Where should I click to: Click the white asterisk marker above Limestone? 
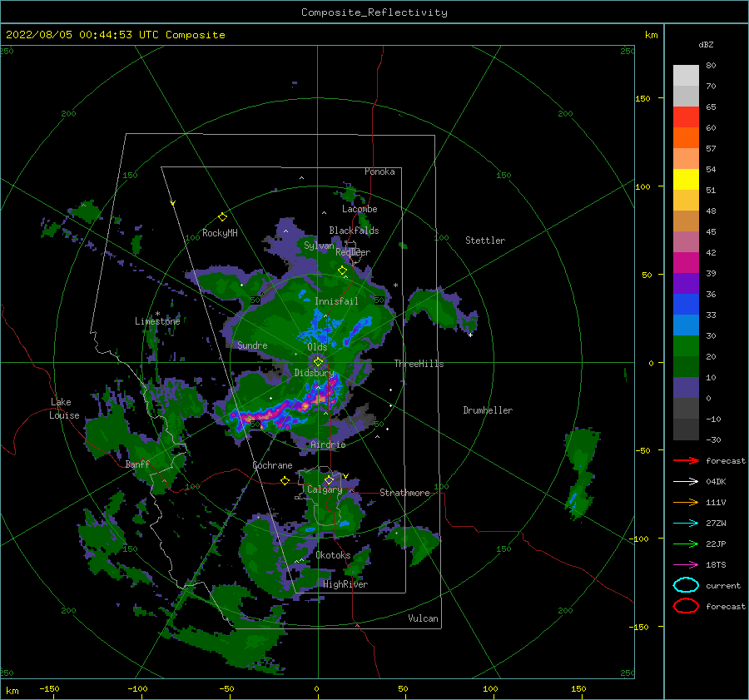click(x=157, y=314)
